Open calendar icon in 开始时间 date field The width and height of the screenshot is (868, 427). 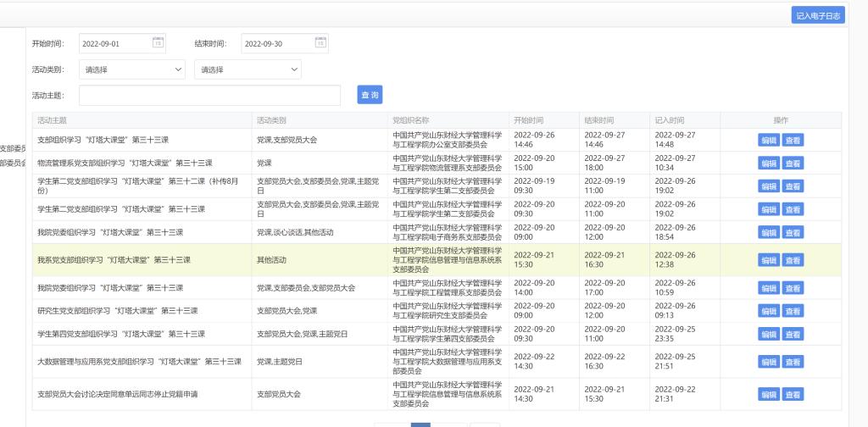[x=158, y=43]
